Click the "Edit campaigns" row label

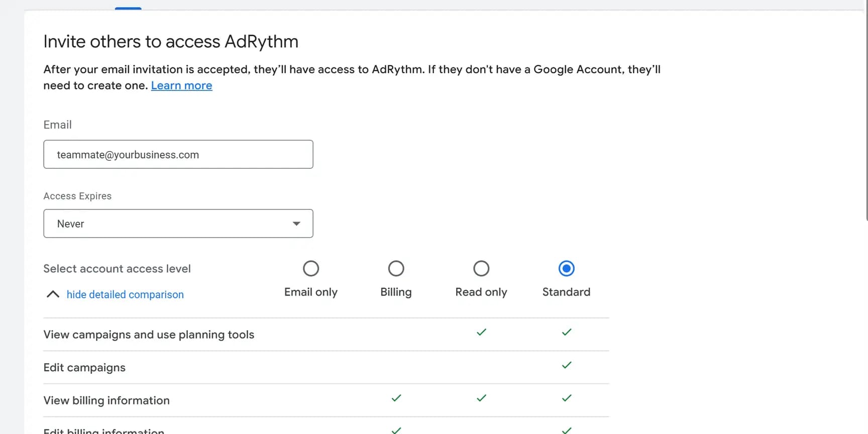[x=84, y=368]
